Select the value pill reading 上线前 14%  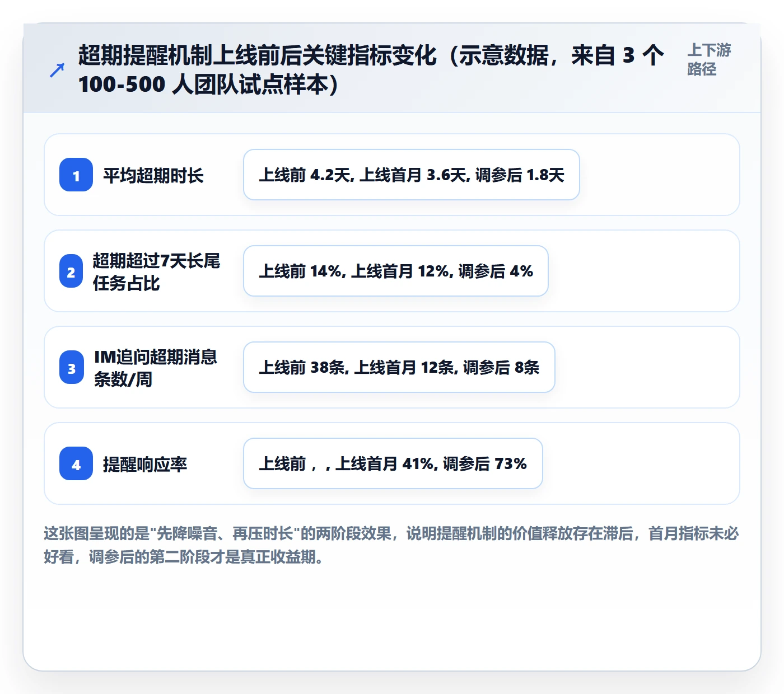tap(396, 271)
